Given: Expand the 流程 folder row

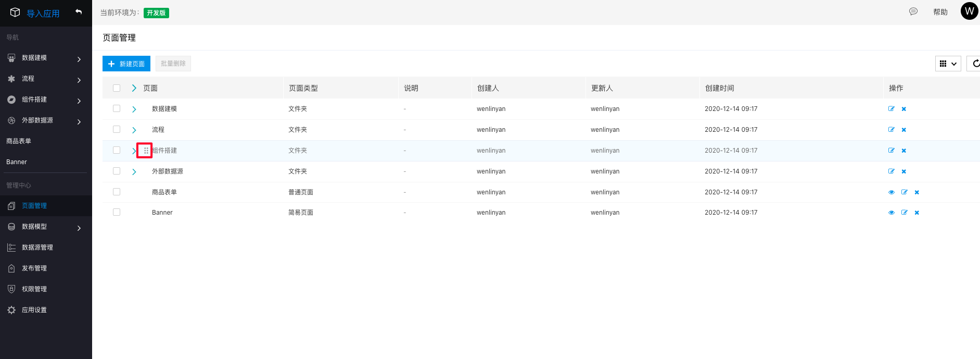Looking at the screenshot, I should (x=134, y=130).
